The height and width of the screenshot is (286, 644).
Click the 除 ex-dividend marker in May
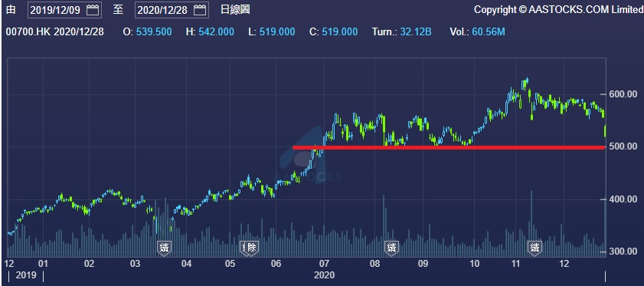(252, 248)
